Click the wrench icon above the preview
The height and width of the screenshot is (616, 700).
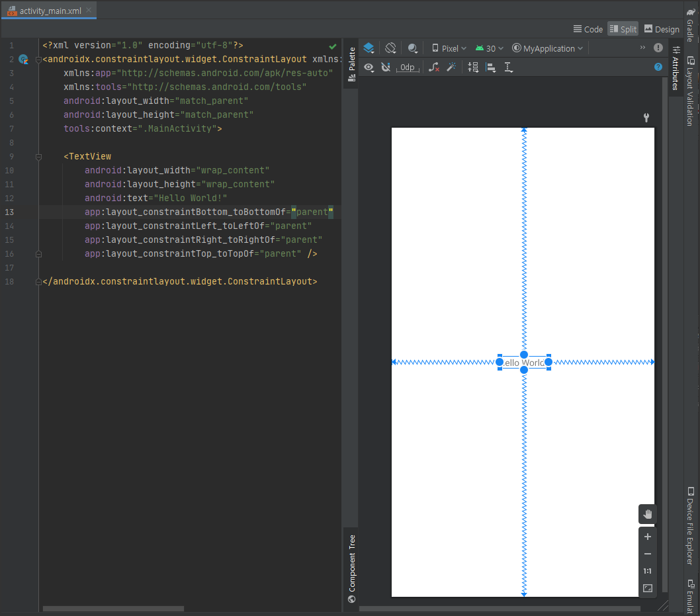click(x=646, y=117)
